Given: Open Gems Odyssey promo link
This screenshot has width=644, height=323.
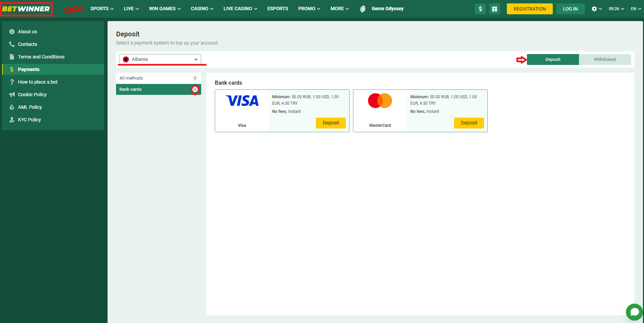Looking at the screenshot, I should click(x=382, y=9).
